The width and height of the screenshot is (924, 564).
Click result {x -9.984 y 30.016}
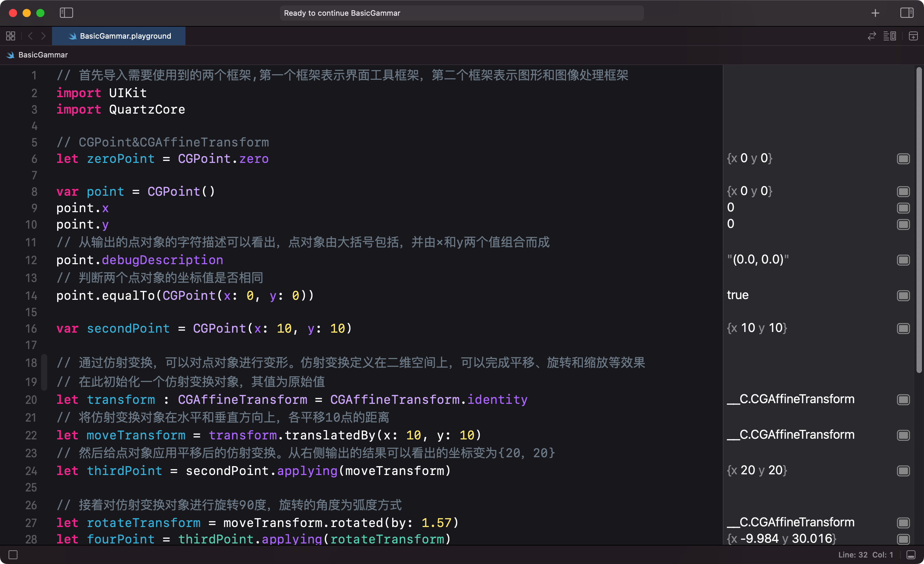pos(782,539)
